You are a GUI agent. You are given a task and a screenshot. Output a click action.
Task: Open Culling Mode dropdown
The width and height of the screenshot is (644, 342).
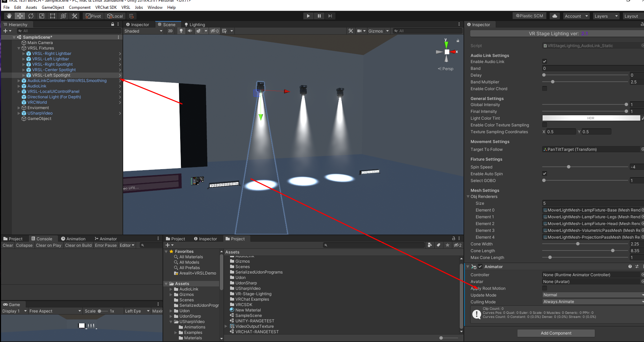click(x=593, y=302)
